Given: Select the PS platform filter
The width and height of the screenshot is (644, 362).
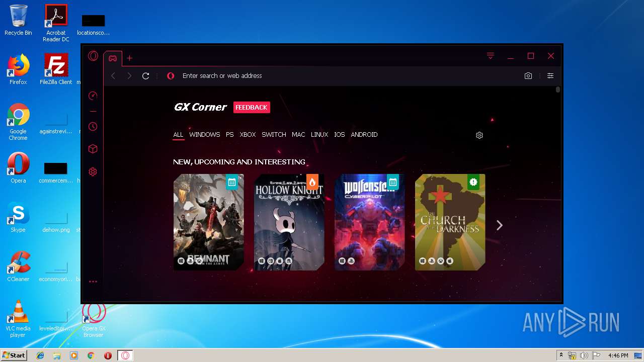Looking at the screenshot, I should coord(229,135).
